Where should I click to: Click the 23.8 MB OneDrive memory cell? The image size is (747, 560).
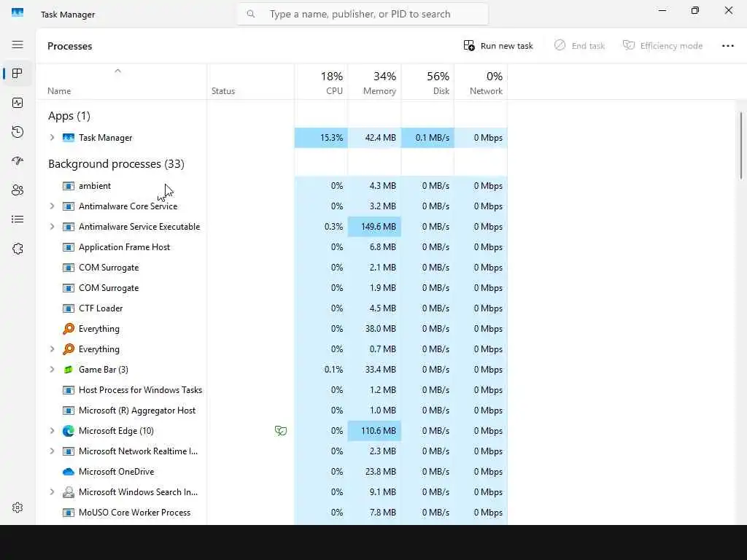374,472
